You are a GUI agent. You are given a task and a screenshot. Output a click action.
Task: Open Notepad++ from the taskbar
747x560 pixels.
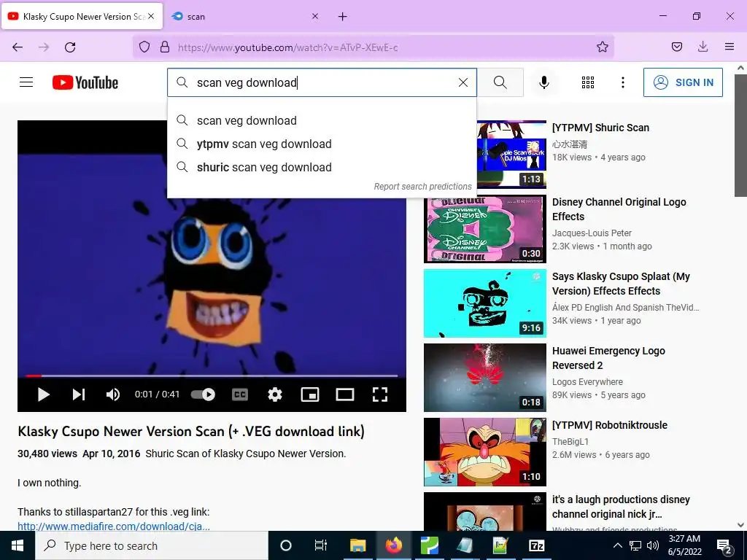click(500, 545)
